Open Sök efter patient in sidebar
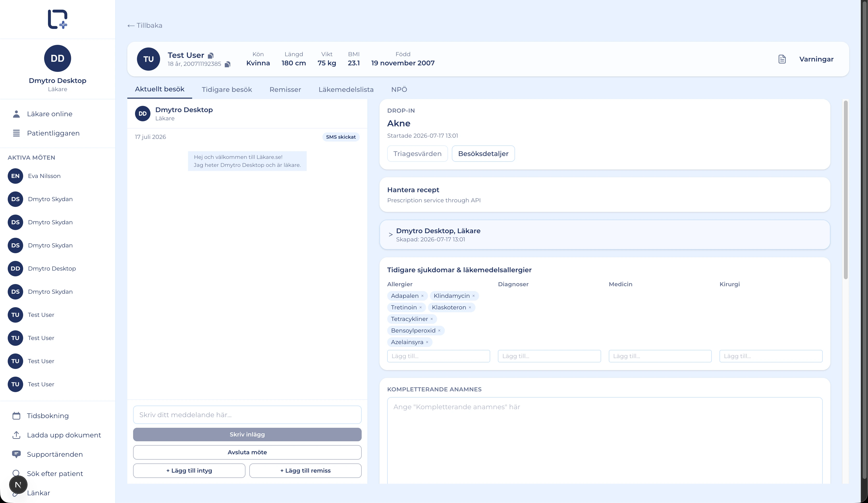 [55, 474]
